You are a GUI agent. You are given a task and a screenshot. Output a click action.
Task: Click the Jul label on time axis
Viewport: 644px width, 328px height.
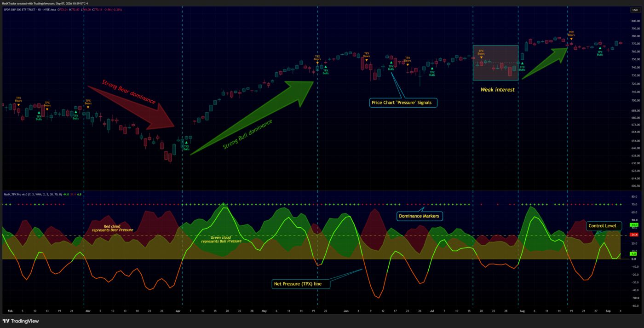pyautogui.click(x=431, y=311)
